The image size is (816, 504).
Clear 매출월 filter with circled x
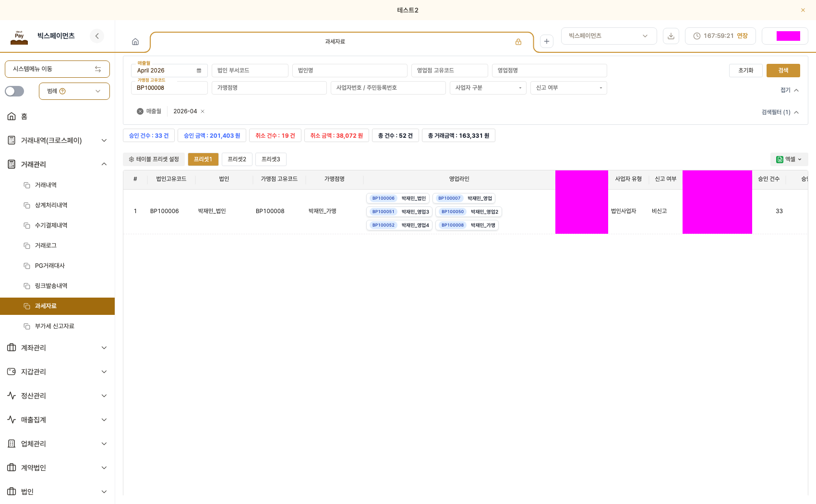point(140,111)
